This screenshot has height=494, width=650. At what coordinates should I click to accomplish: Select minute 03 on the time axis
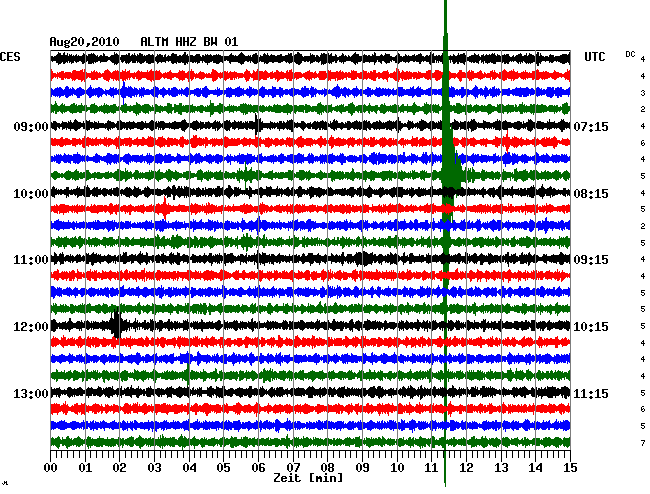point(154,468)
